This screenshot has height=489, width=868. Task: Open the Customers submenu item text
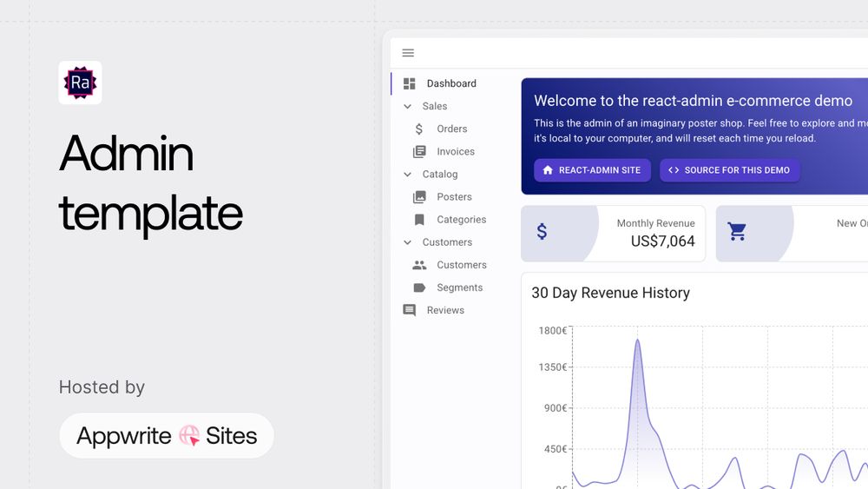point(462,265)
